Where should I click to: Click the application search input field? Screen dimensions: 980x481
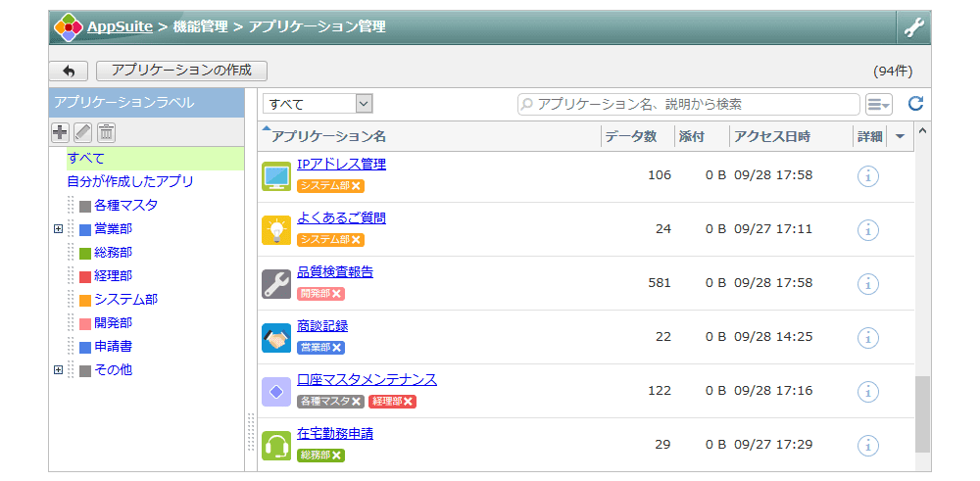point(691,104)
